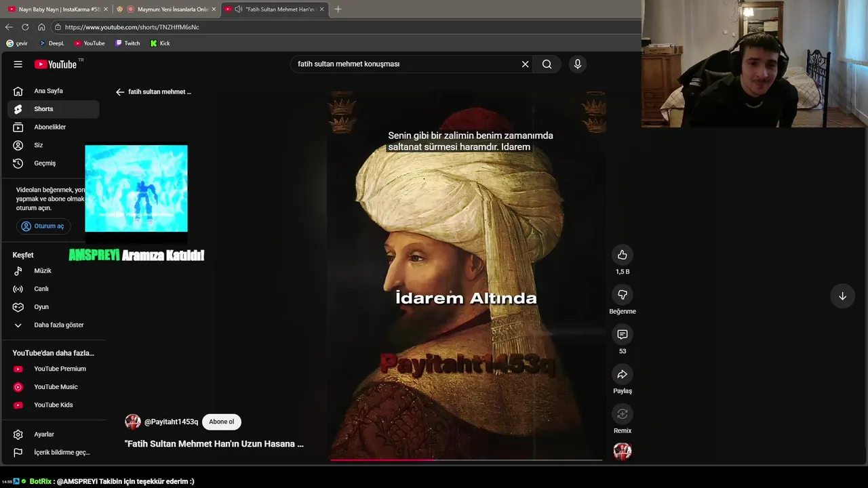Switch to 'Nayn Baby Nayn | InstaKarma' tab
Screen dimensions: 868x488
coord(56,9)
